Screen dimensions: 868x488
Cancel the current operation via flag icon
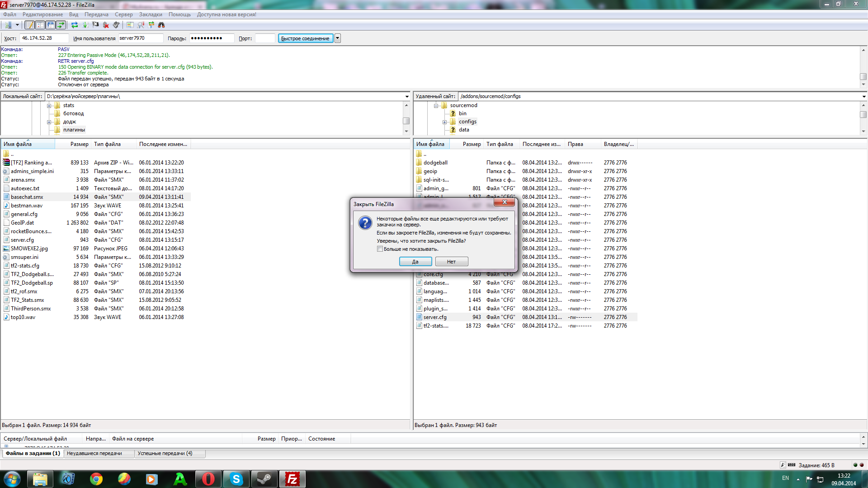[95, 25]
